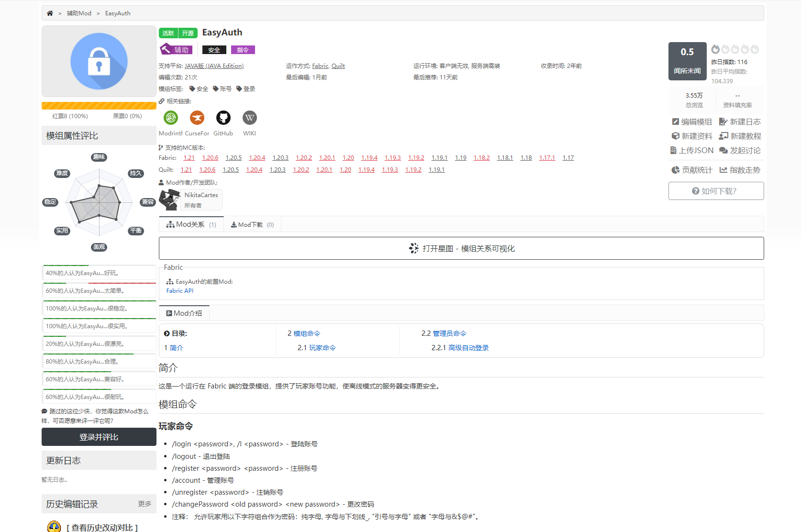Viewport: 801px width, 532px height.
Task: Open 指数走势 trend chart
Action: (740, 170)
